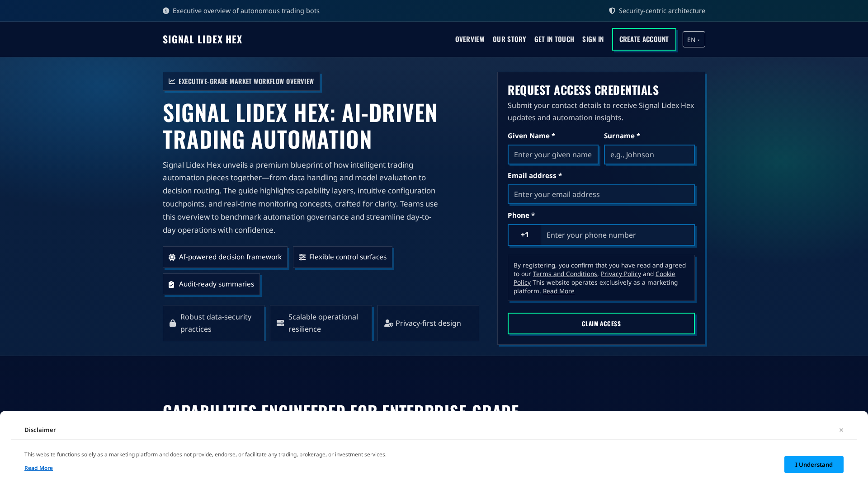Click the I Understand button

[x=814, y=465]
